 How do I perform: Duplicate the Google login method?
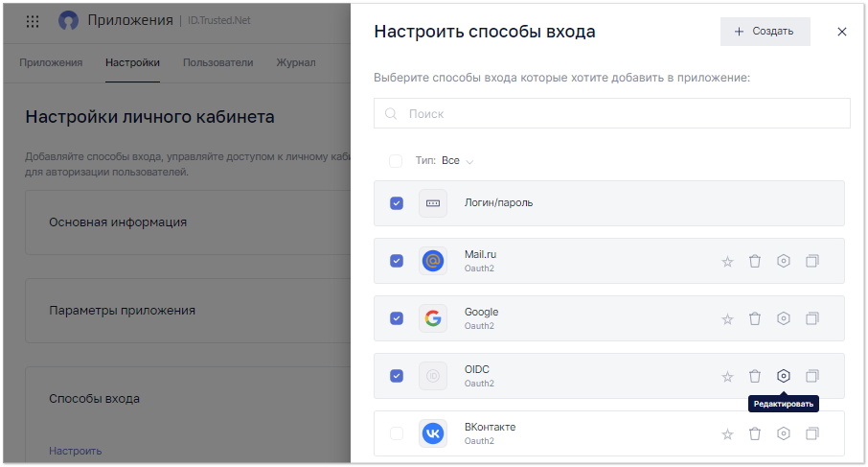(812, 318)
